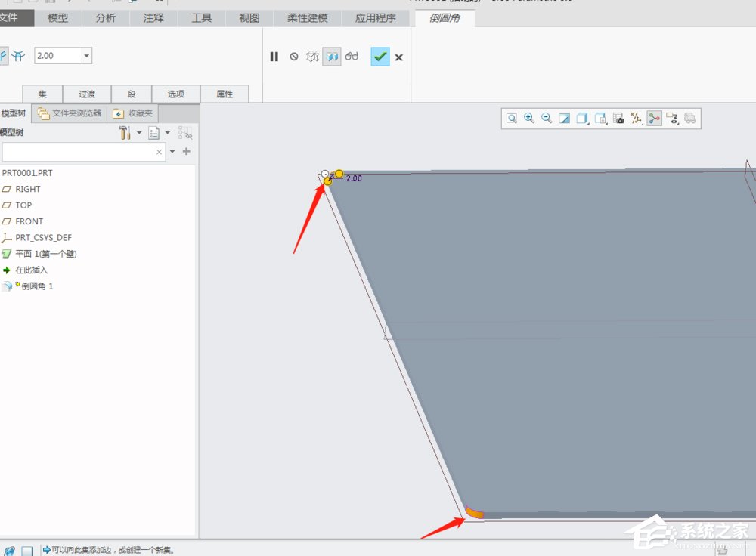
Task: Open the 集 sets panel button
Action: point(42,94)
